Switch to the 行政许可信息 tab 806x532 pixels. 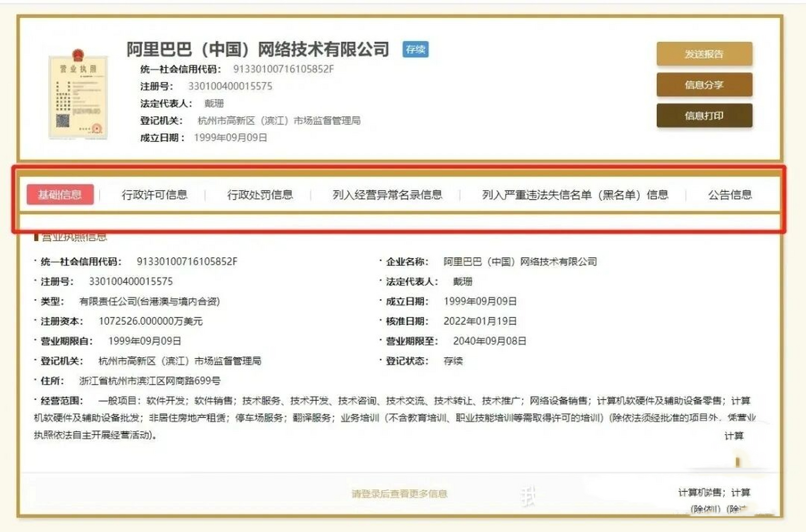tap(154, 195)
